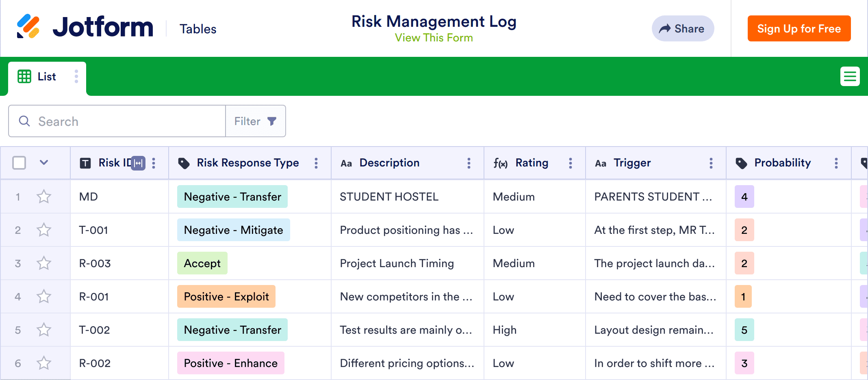Viewport: 868px width, 380px height.
Task: Open Description column three-dot menu
Action: coord(469,163)
